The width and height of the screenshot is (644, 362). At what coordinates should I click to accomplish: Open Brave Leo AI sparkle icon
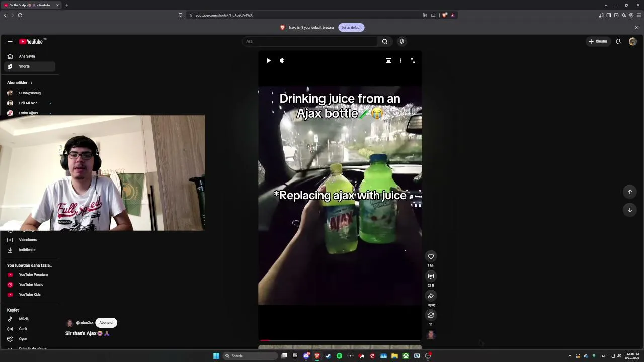pos(624,15)
